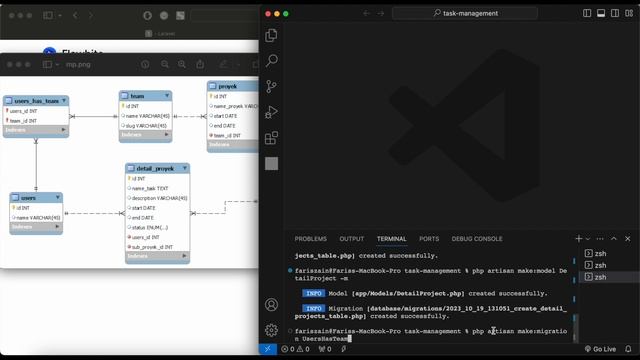Share the mp.png image from Preview

point(200,64)
